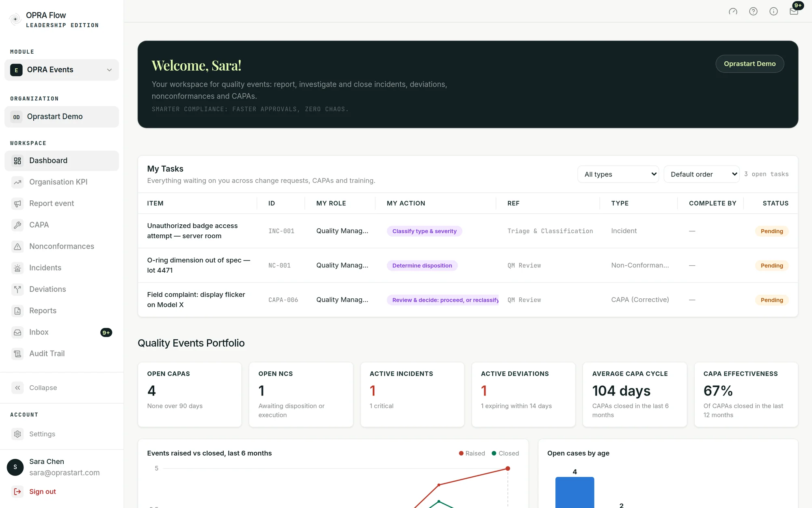Click the INC-001 ID cell
The width and height of the screenshot is (812, 508).
point(281,231)
